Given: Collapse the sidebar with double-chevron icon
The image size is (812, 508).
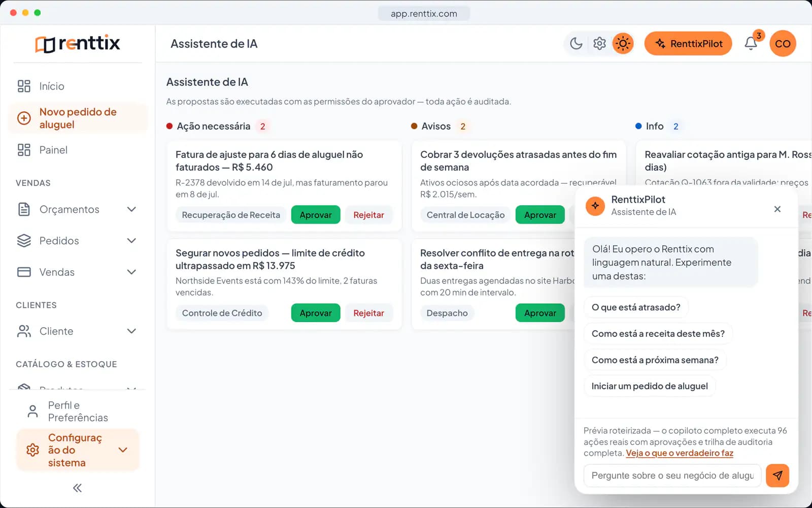Looking at the screenshot, I should 77,488.
